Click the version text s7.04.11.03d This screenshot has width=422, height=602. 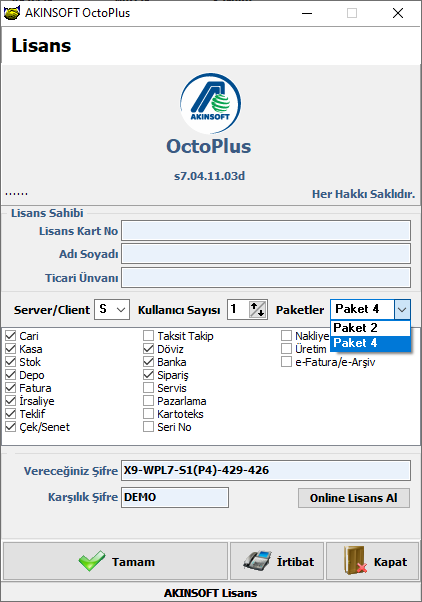(x=209, y=176)
